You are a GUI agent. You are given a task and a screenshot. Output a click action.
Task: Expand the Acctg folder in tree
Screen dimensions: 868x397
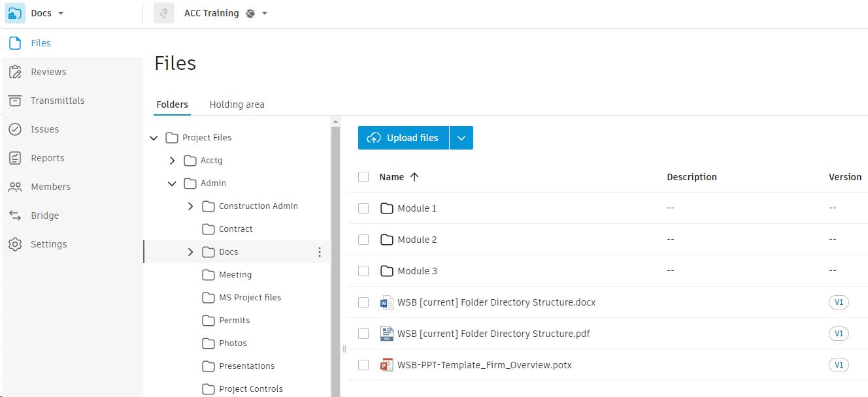coord(172,161)
